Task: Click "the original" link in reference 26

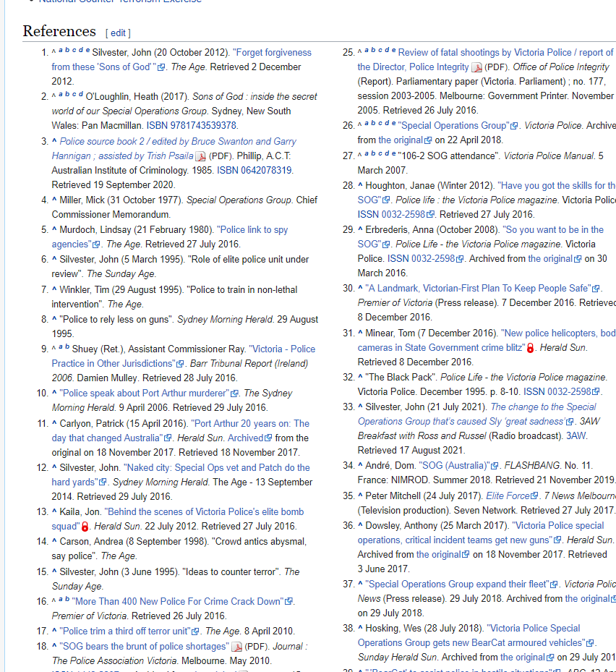Action: click(x=401, y=140)
